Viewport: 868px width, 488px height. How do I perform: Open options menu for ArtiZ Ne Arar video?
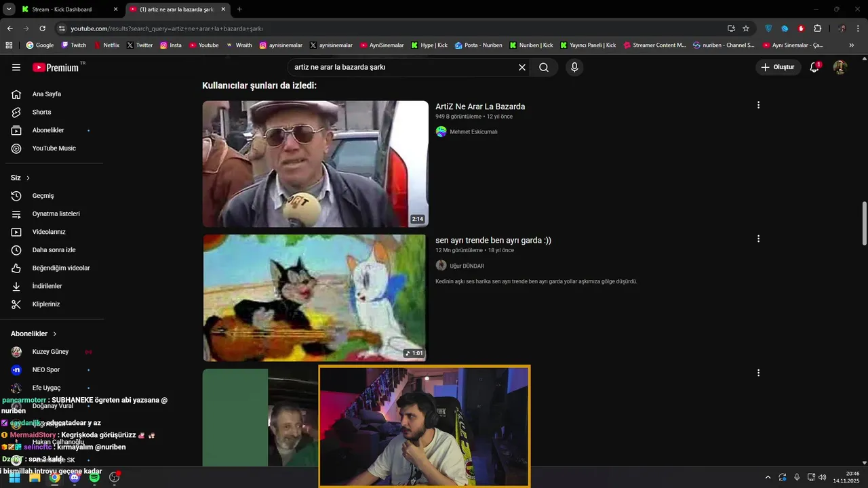(758, 105)
